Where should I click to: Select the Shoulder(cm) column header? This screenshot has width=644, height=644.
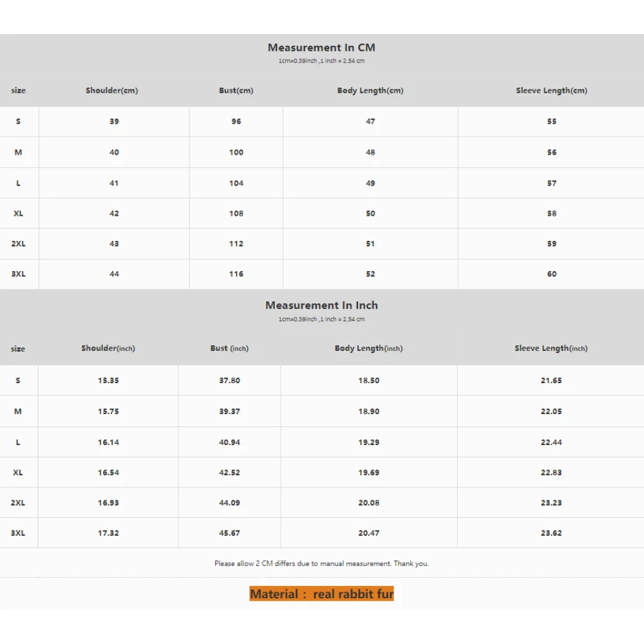pyautogui.click(x=112, y=91)
